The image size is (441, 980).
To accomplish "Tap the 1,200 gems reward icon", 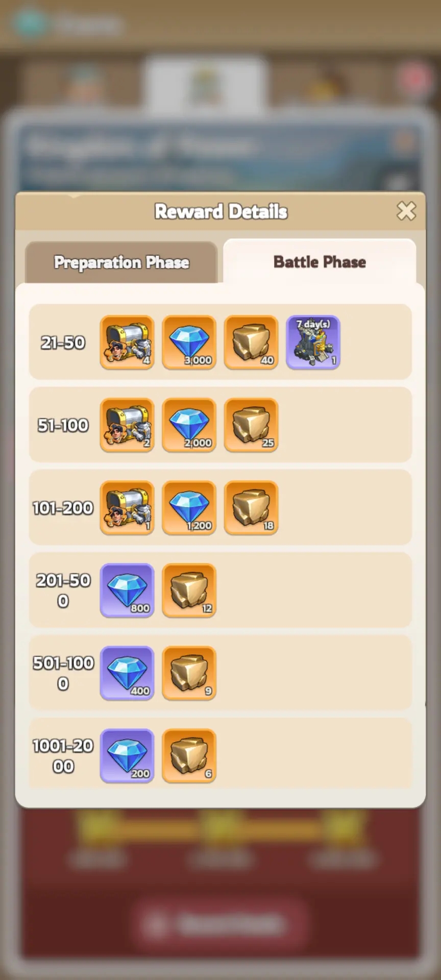I will 189,507.
